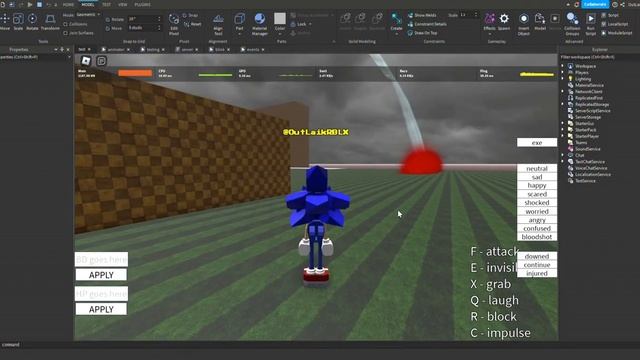Expand the Lighting node in Explorer
This screenshot has width=640, height=360.
coord(562,79)
